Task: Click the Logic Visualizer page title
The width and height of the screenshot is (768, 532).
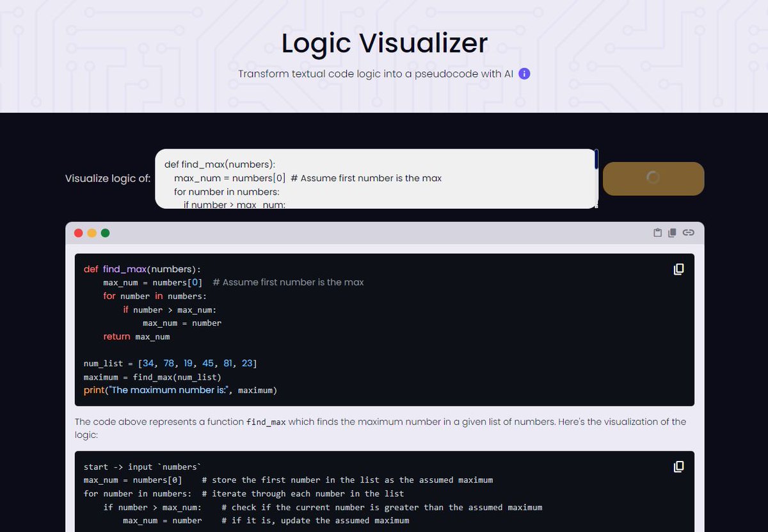Action: click(x=383, y=43)
